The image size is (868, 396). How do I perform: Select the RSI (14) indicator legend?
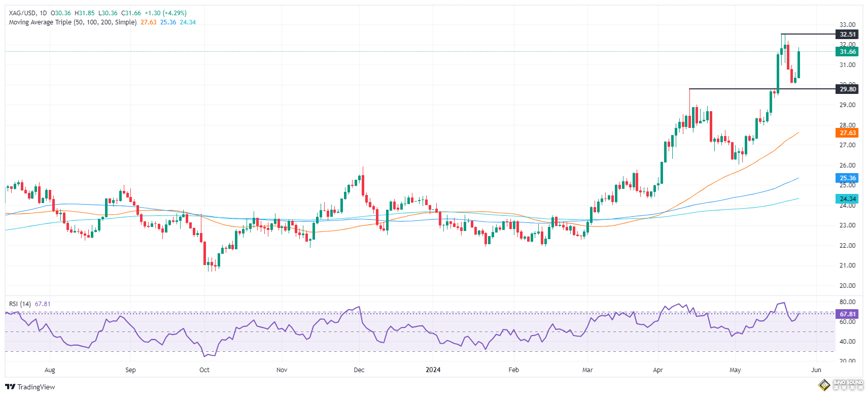click(20, 304)
